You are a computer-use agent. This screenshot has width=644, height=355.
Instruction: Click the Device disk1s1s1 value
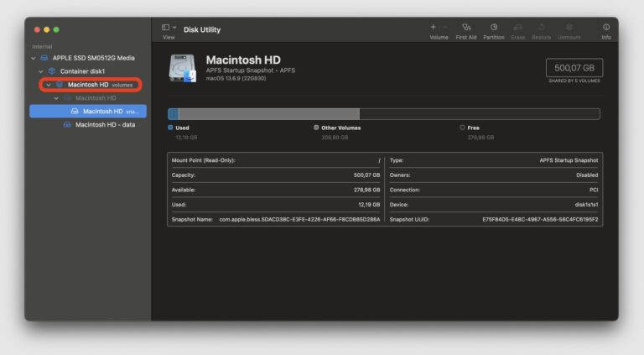pyautogui.click(x=586, y=205)
